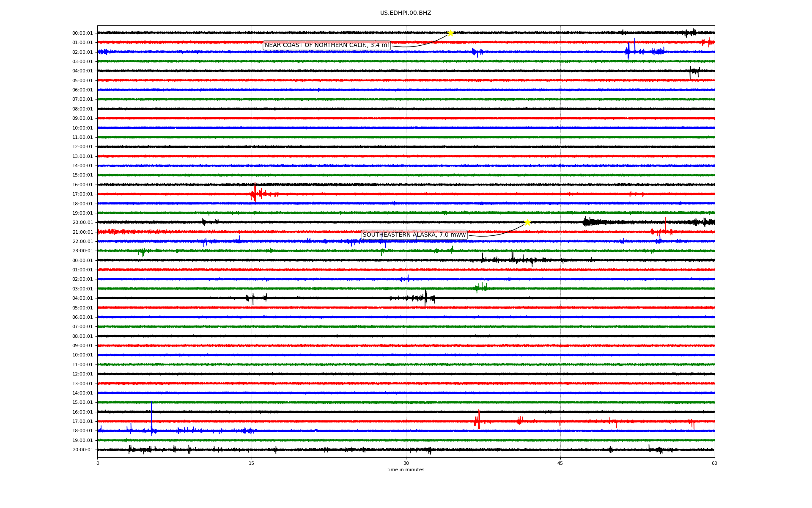Click the 30 tick label on x-axis
Image resolution: width=812 pixels, height=508 pixels.
tap(406, 463)
